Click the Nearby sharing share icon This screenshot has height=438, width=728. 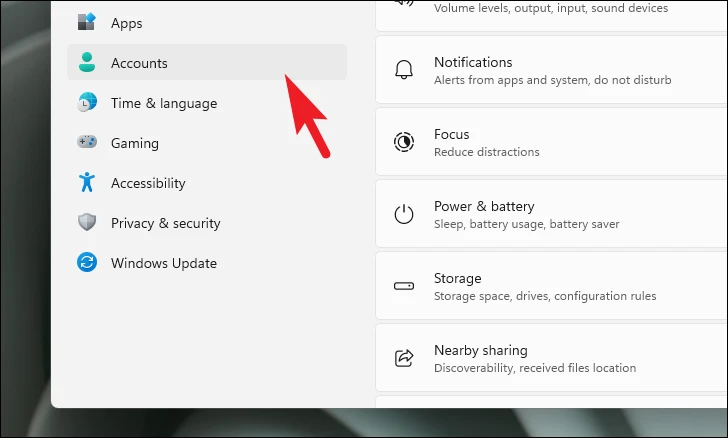[404, 358]
